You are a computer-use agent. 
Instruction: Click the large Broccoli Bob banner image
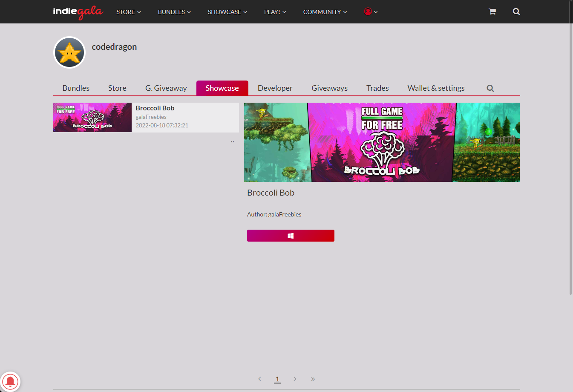pos(382,142)
